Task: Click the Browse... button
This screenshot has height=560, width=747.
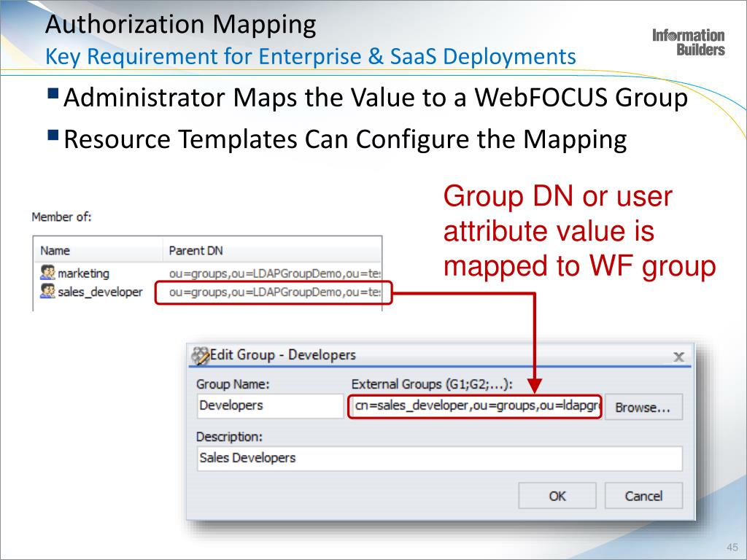Action: tap(643, 407)
